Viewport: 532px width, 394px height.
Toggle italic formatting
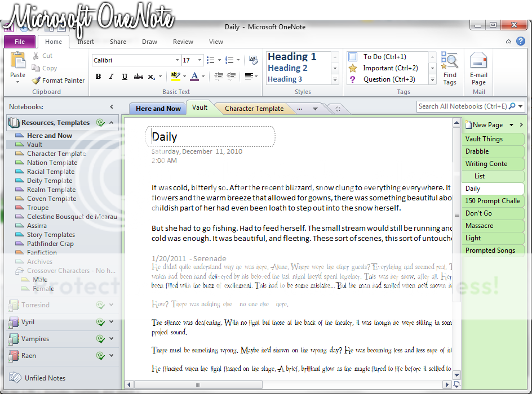(x=111, y=76)
